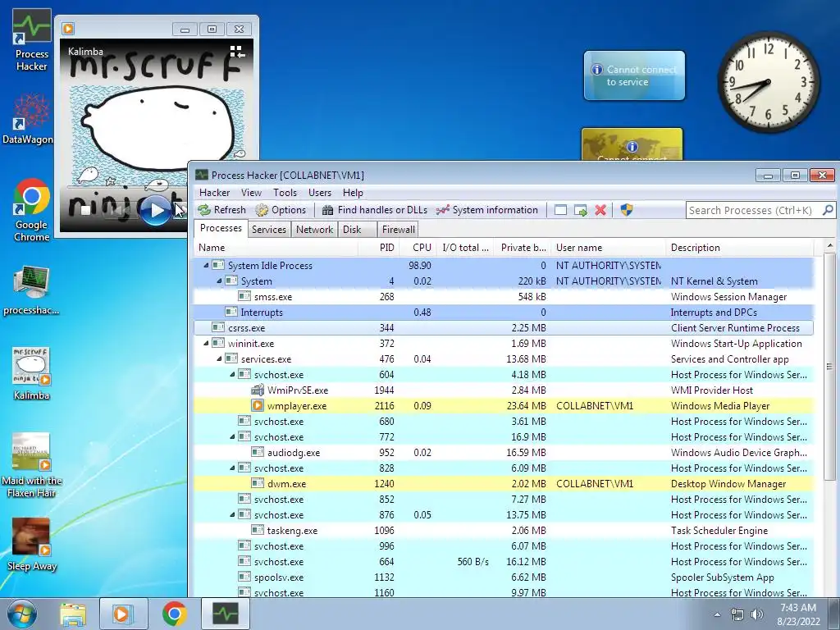This screenshot has width=840, height=630.
Task: Click the volume speaker tray icon
Action: click(757, 614)
